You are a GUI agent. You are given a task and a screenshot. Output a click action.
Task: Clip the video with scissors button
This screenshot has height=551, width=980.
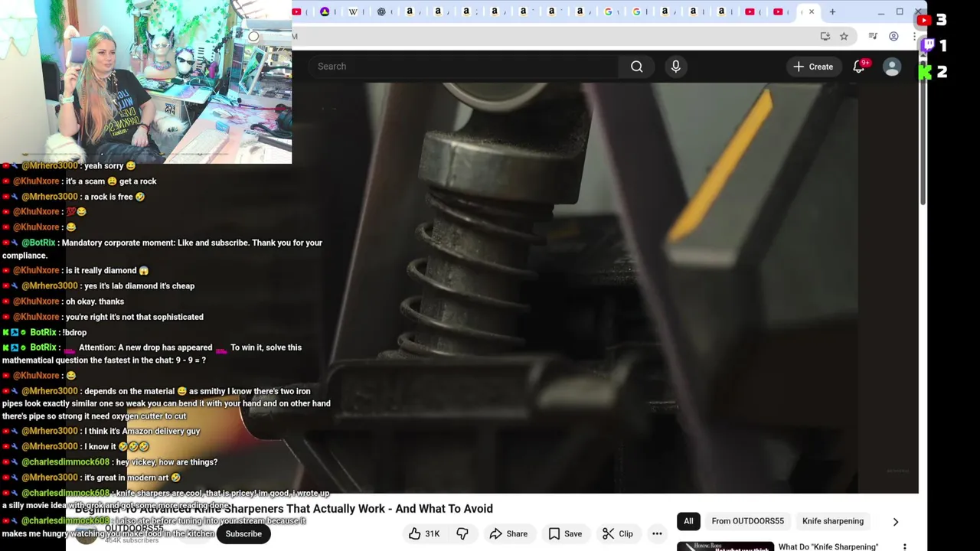pos(617,533)
